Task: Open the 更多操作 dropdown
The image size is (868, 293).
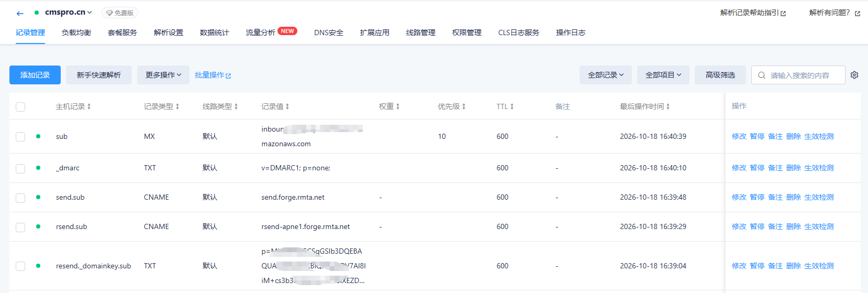Action: pyautogui.click(x=163, y=75)
